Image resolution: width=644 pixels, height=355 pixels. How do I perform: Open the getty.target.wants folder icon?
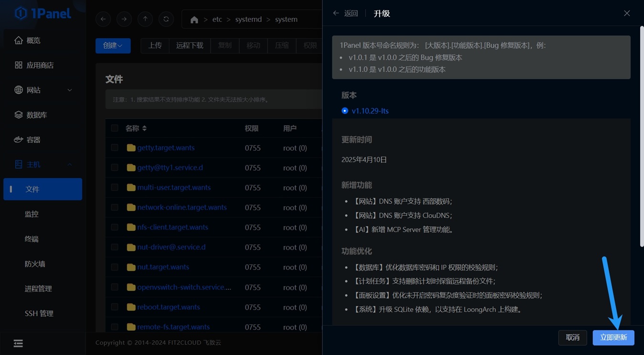(x=131, y=148)
